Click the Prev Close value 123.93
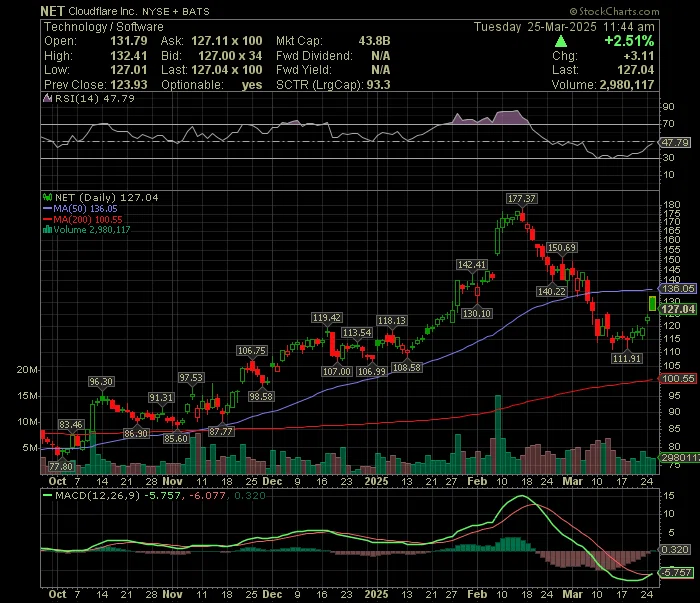Image resolution: width=700 pixels, height=603 pixels. pyautogui.click(x=129, y=85)
